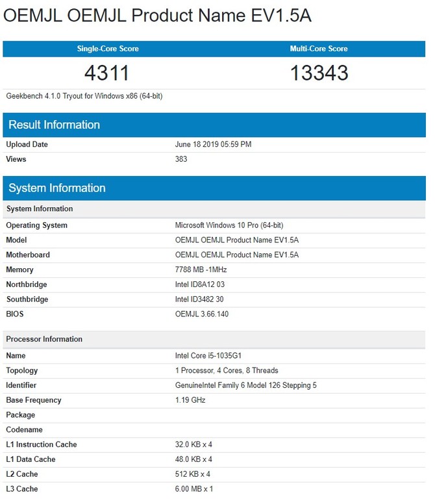This screenshot has height=504, width=435.
Task: Click the Processor Information subheader
Action: tap(214, 340)
